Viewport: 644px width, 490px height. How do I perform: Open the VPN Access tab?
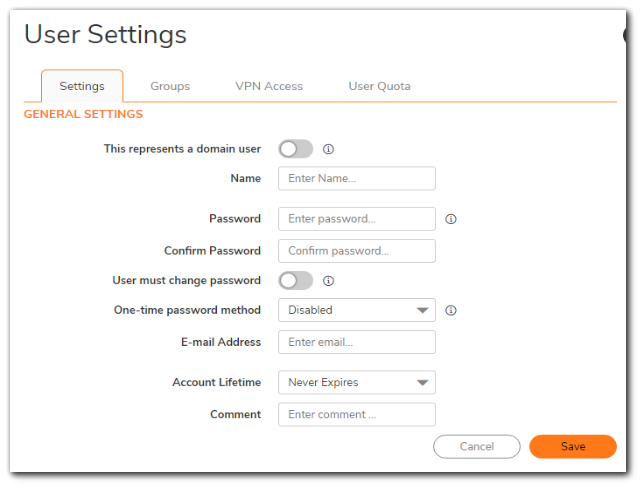tap(269, 86)
